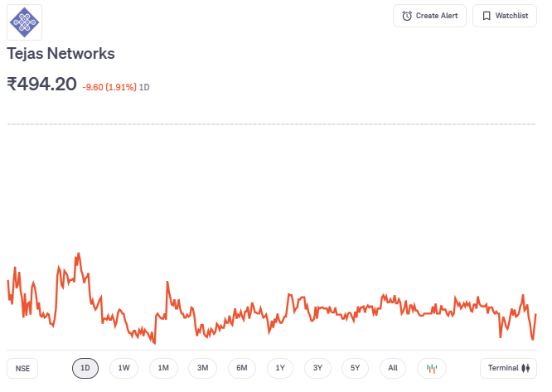
Task: Show the 3Y price history
Action: tap(317, 368)
